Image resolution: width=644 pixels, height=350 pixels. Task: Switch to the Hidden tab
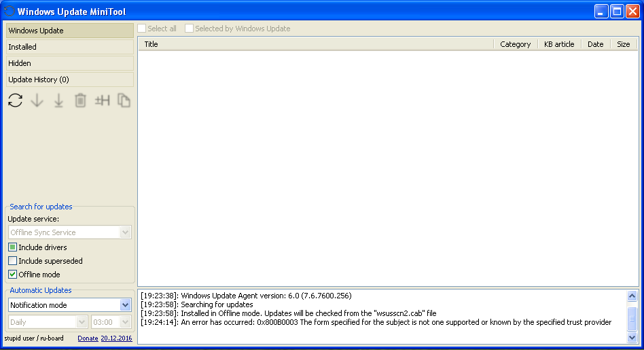[x=70, y=63]
